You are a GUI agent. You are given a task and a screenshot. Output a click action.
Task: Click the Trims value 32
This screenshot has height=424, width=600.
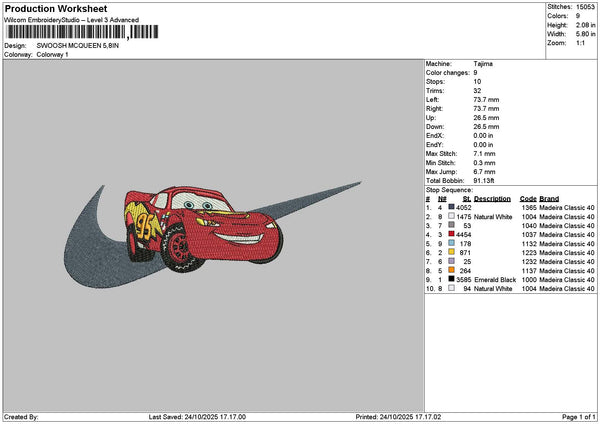[x=477, y=91]
